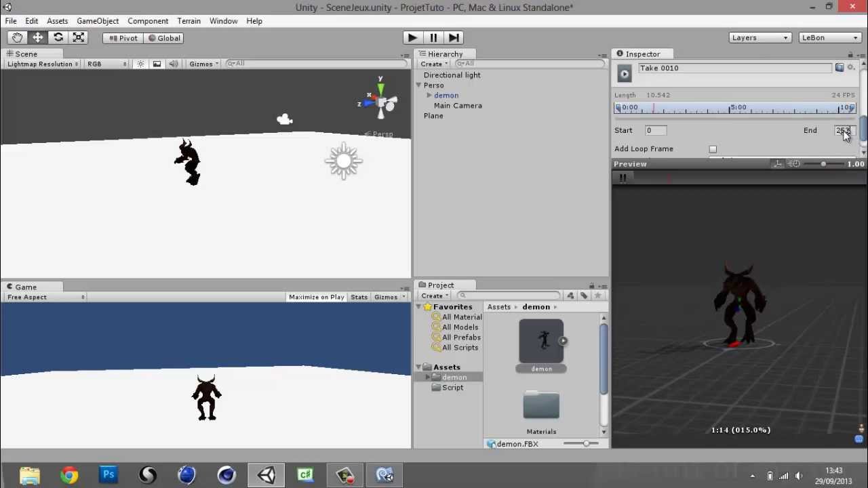Select the Rotate tool in toolbar
Viewport: 868px width, 488px height.
coord(58,38)
